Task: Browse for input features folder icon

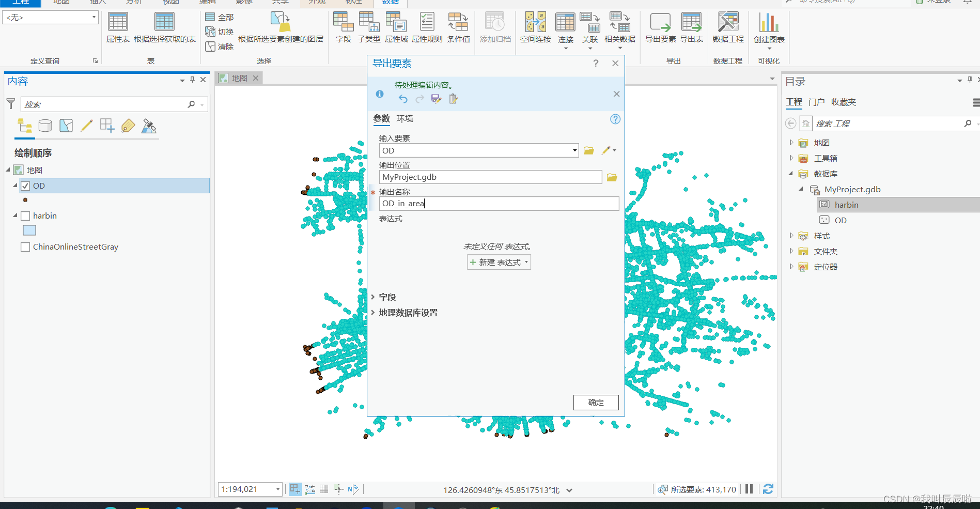Action: point(588,150)
